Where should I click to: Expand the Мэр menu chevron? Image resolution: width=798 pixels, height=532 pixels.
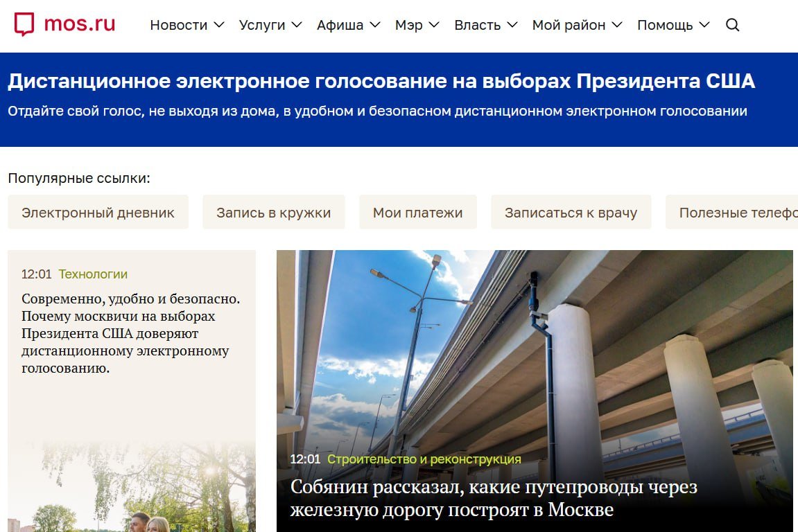(x=435, y=25)
